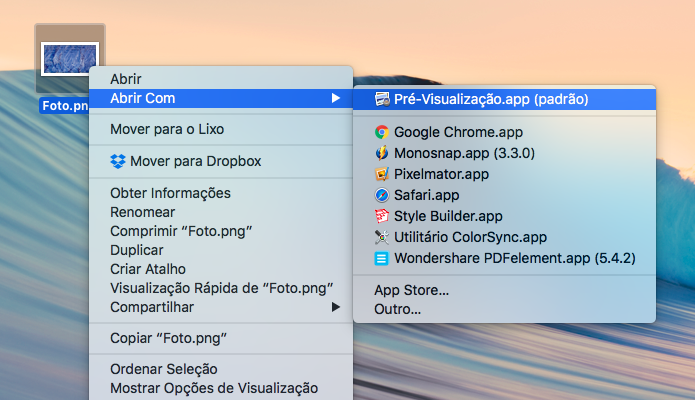This screenshot has width=695, height=400.
Task: Open with Google Chrome.app
Action: coord(504,132)
